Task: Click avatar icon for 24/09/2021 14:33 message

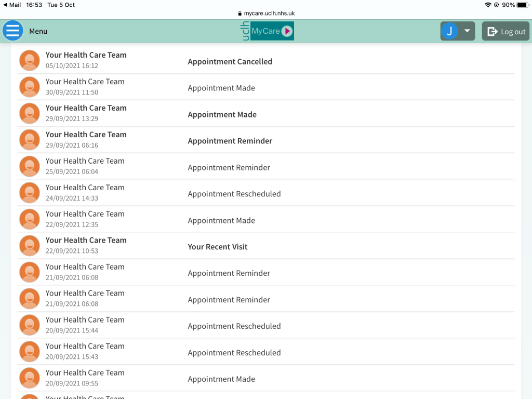Action: coord(30,193)
